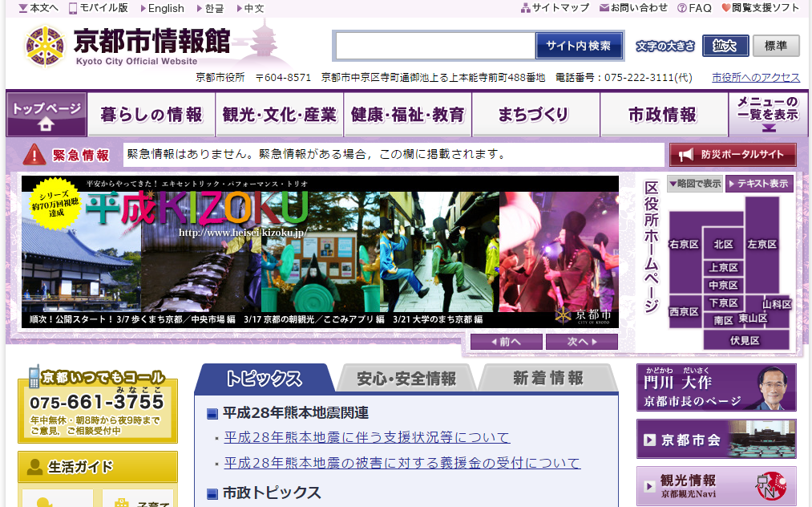The image size is (812, 507).
Task: Open the 暮らしの情報 menu
Action: point(151,114)
